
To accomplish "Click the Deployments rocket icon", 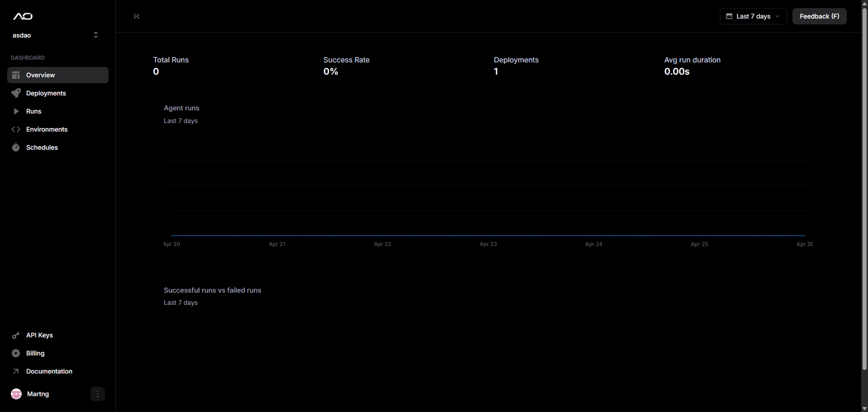I will tap(16, 93).
